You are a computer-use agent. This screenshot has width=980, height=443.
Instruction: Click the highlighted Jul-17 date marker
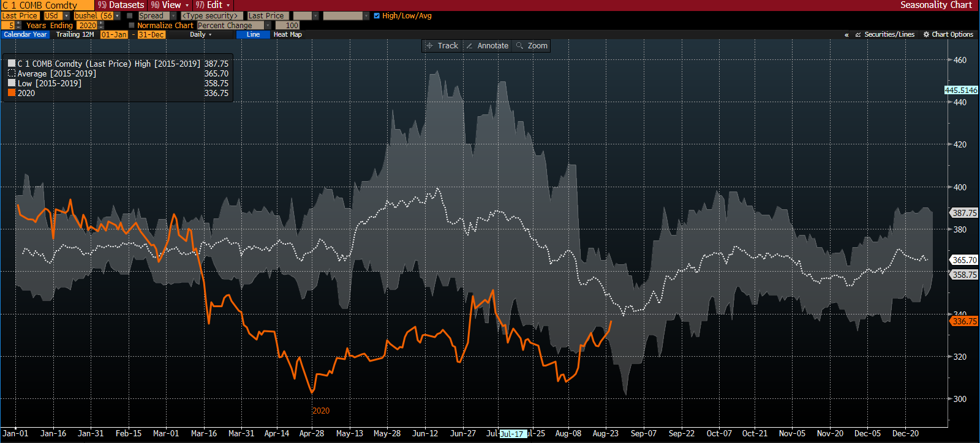pyautogui.click(x=512, y=434)
